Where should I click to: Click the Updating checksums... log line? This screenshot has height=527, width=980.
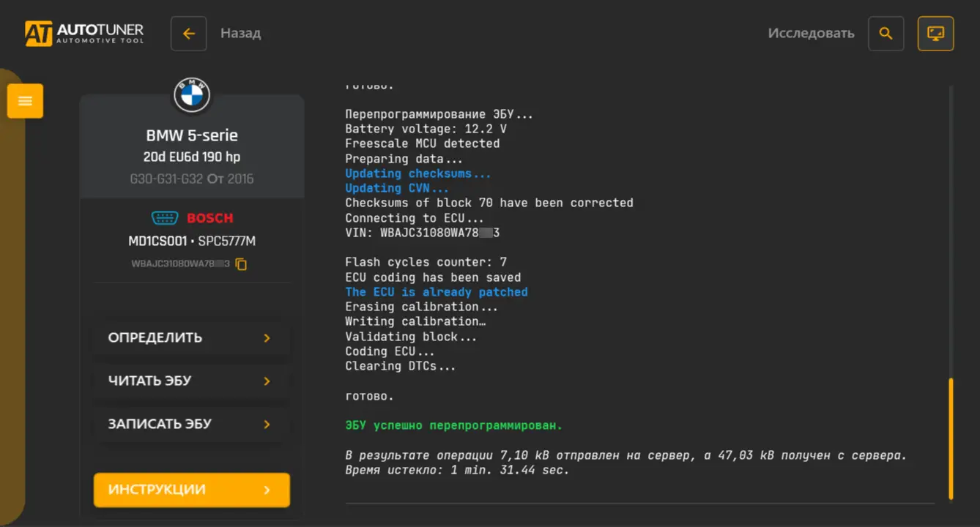418,173
